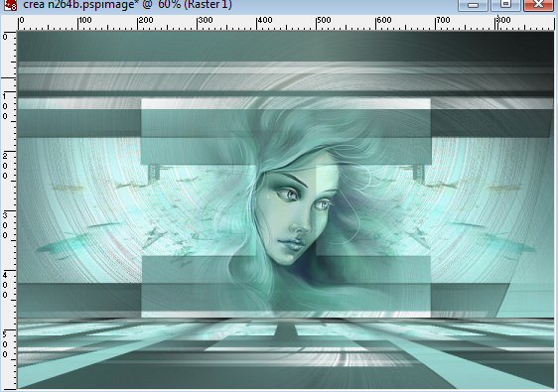The width and height of the screenshot is (558, 392).
Task: Minimize the crea n264b.pspimage window
Action: click(473, 5)
